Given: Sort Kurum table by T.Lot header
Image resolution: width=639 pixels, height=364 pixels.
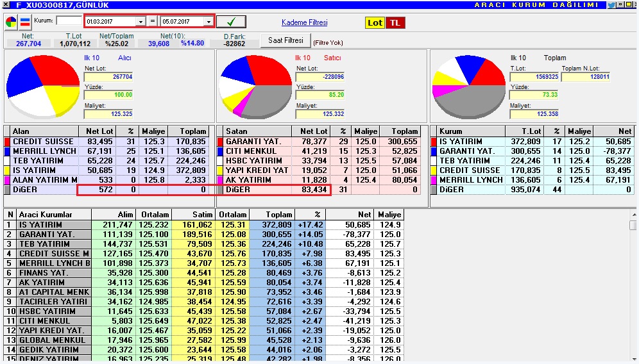Looking at the screenshot, I should click(x=525, y=131).
